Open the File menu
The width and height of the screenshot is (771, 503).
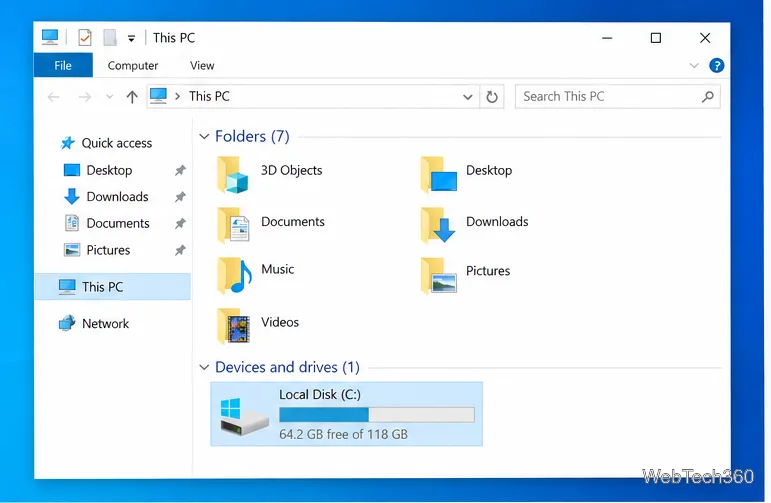point(63,65)
